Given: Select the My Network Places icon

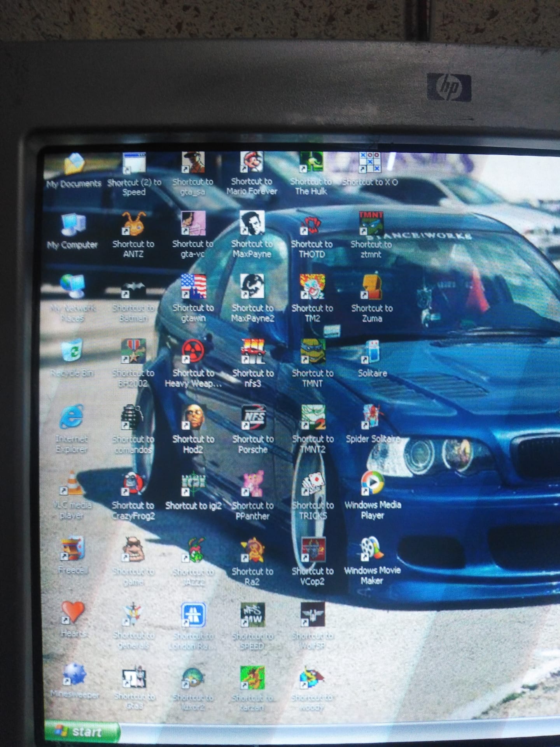Looking at the screenshot, I should click(x=73, y=287).
